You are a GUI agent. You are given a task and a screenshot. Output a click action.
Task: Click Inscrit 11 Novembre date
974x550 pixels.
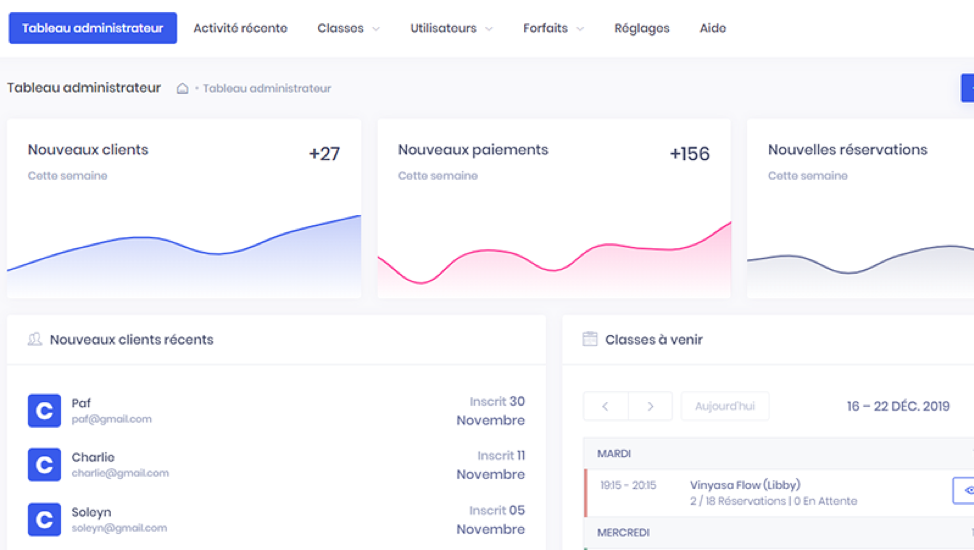[x=491, y=465]
